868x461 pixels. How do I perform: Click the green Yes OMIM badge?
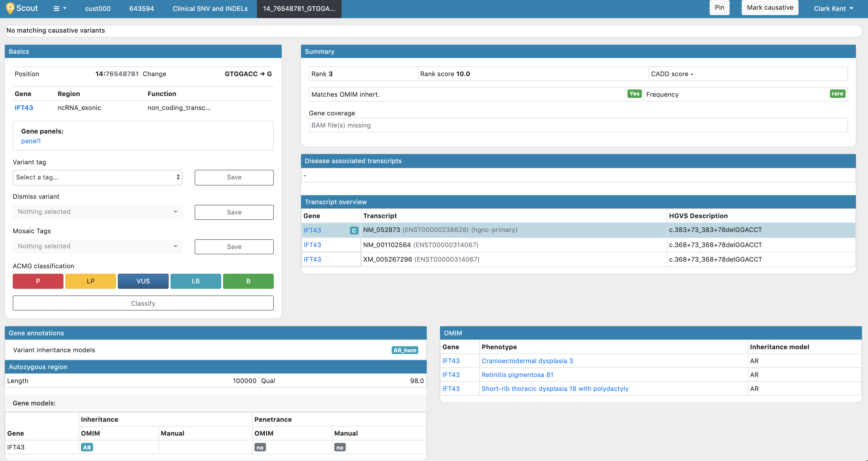[634, 94]
